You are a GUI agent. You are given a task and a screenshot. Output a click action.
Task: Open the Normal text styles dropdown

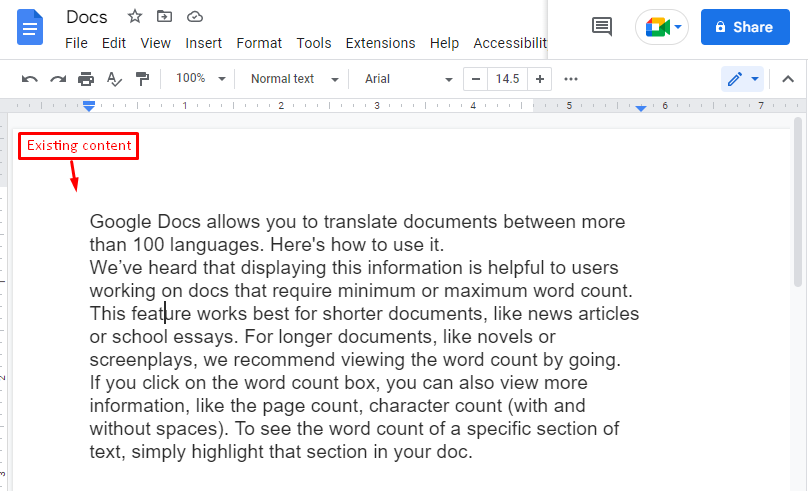tap(294, 79)
